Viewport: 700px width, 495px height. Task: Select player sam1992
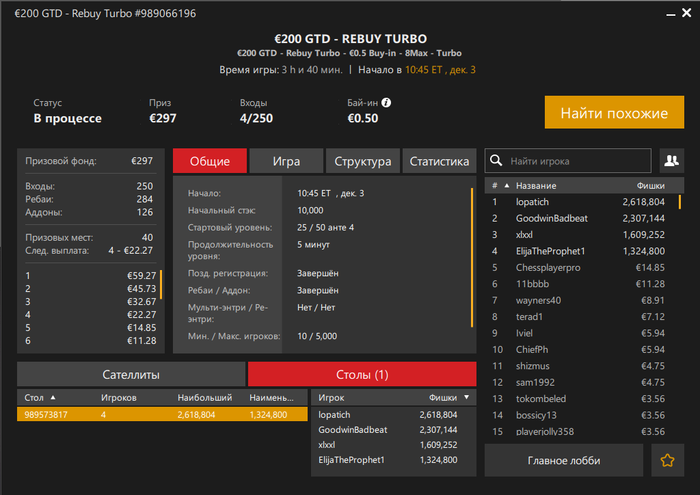(x=582, y=383)
